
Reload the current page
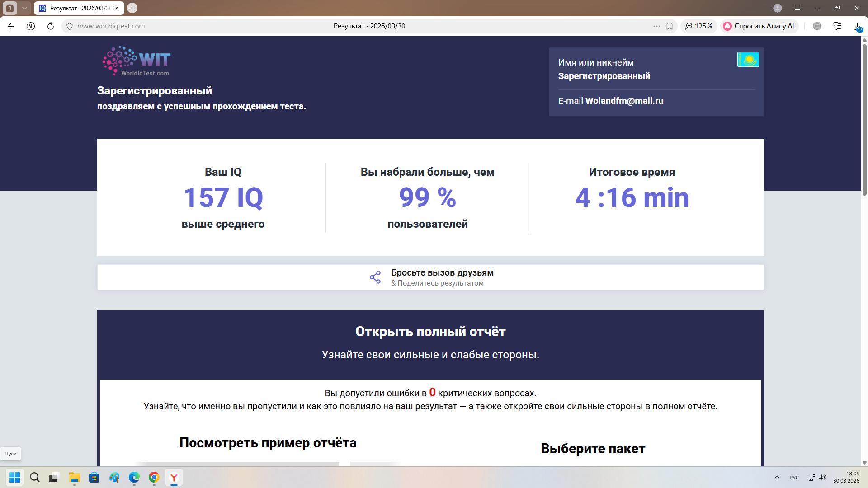(x=50, y=26)
